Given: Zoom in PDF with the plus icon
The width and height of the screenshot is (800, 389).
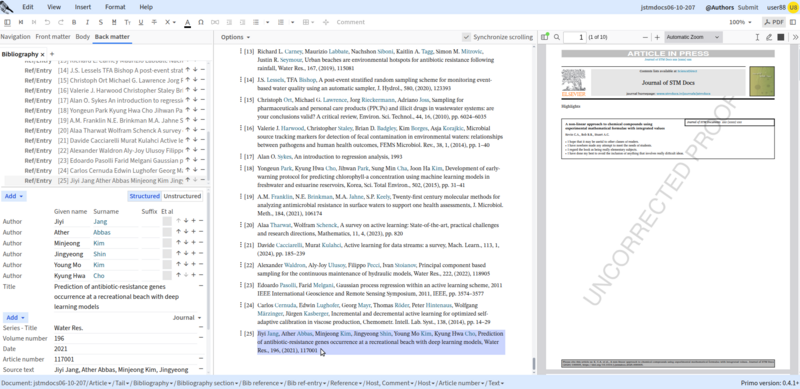Looking at the screenshot, I should [x=657, y=37].
